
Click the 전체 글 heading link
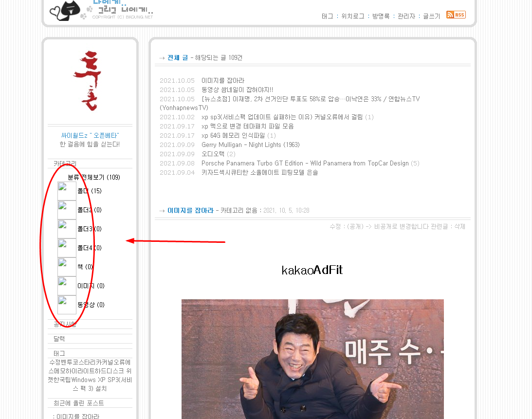178,58
